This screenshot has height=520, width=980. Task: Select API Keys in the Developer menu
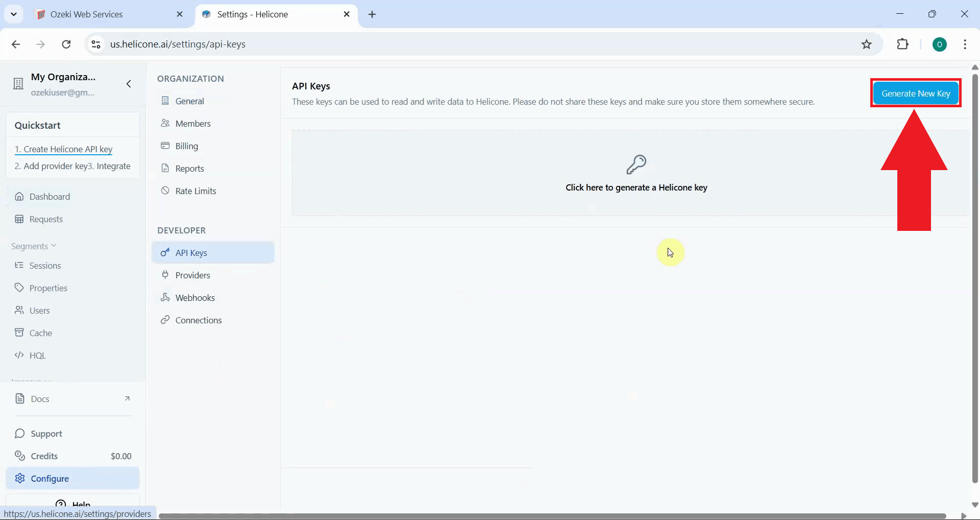click(x=191, y=252)
